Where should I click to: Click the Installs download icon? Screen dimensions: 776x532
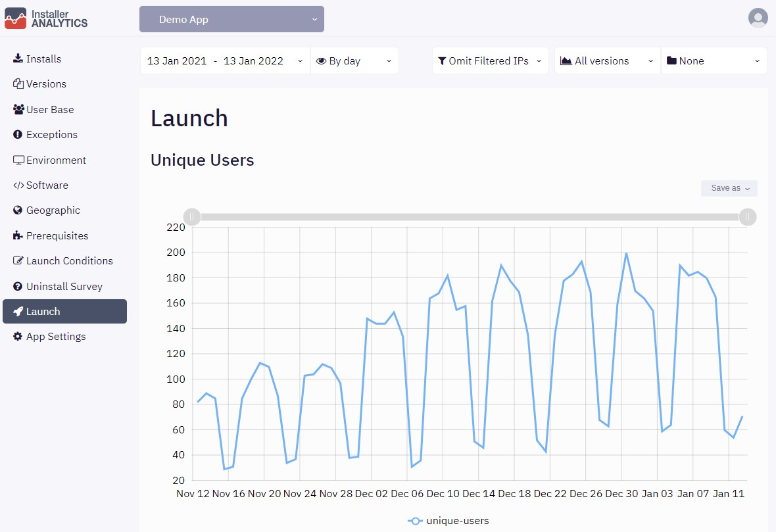(18, 59)
